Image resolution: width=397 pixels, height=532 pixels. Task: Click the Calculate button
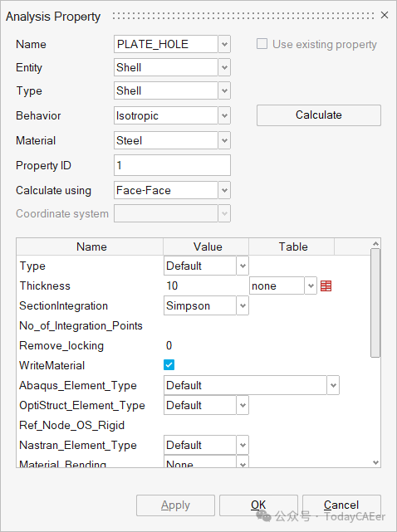pyautogui.click(x=319, y=115)
